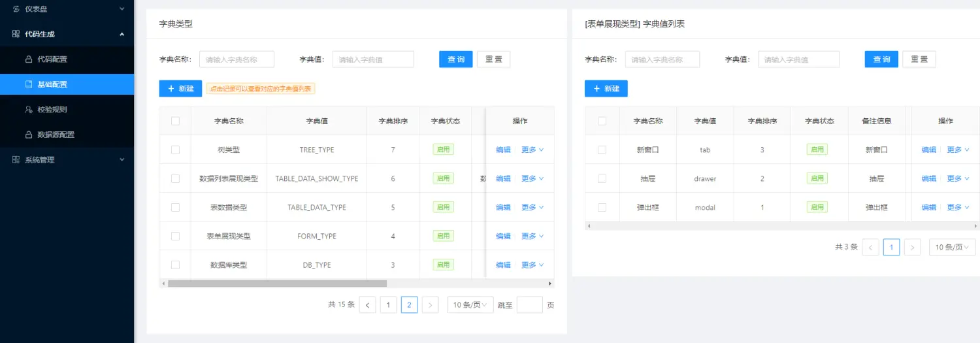
Task: Open 更多 dropdown for DB_TYPE row
Action: coord(532,265)
